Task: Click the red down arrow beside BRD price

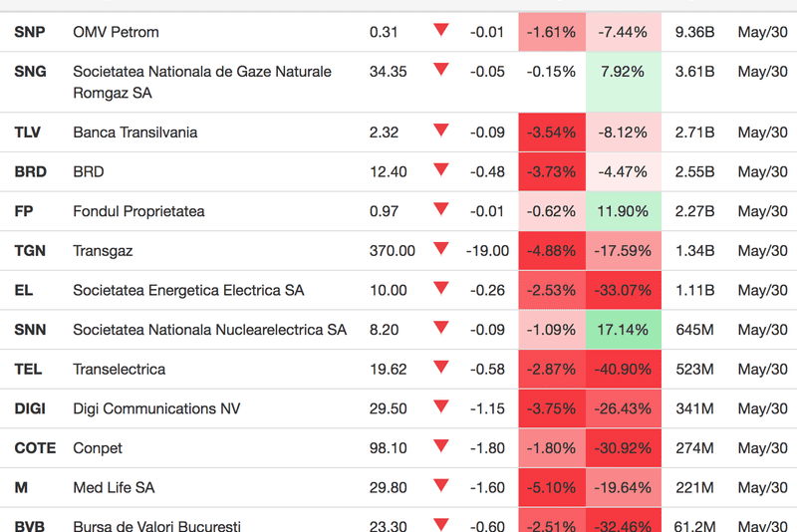Action: pos(440,169)
